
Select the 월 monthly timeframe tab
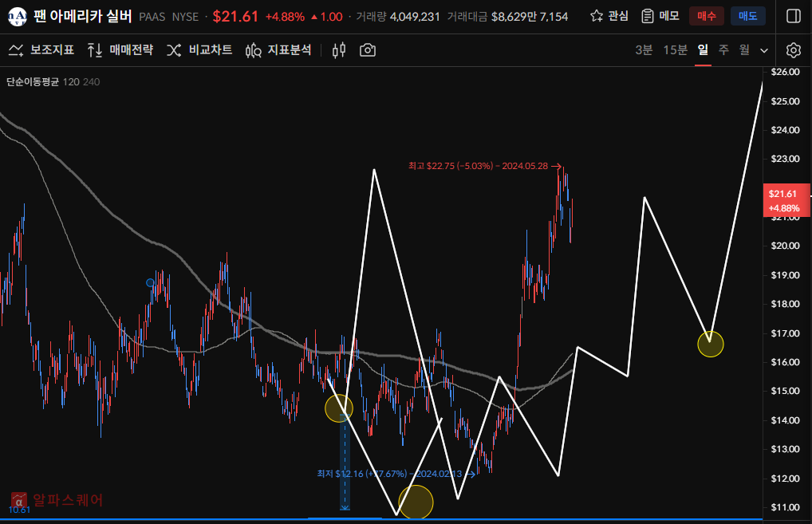(744, 49)
